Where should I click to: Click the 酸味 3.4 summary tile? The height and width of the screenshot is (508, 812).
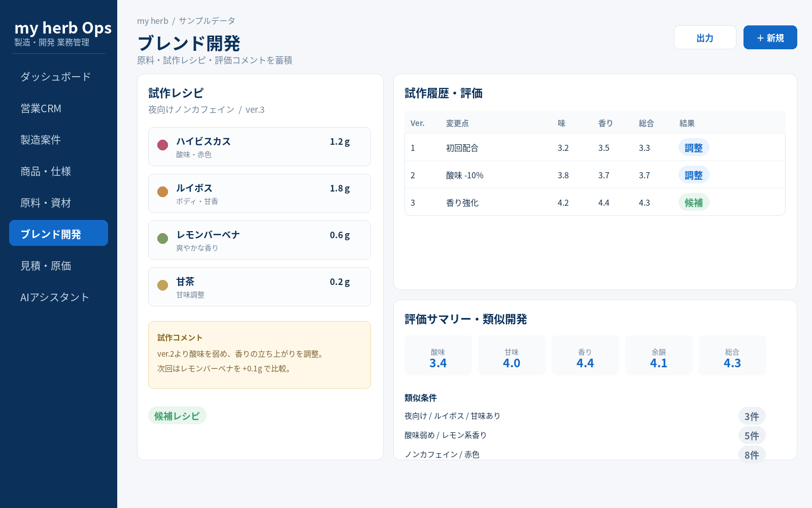(x=438, y=355)
